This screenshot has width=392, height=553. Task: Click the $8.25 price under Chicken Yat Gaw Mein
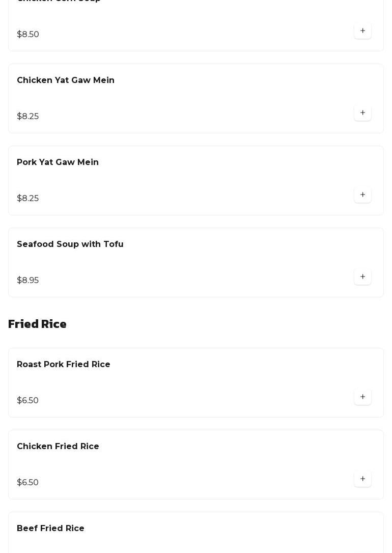coord(27,117)
